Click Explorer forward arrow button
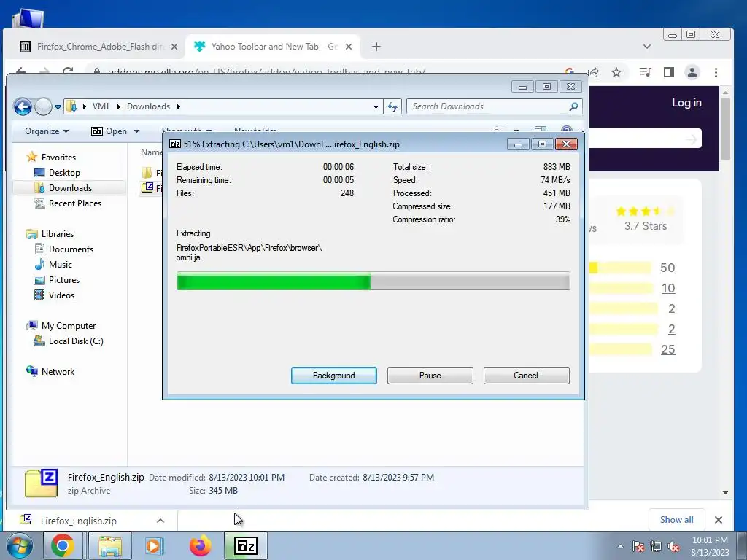The height and width of the screenshot is (560, 747). point(43,106)
